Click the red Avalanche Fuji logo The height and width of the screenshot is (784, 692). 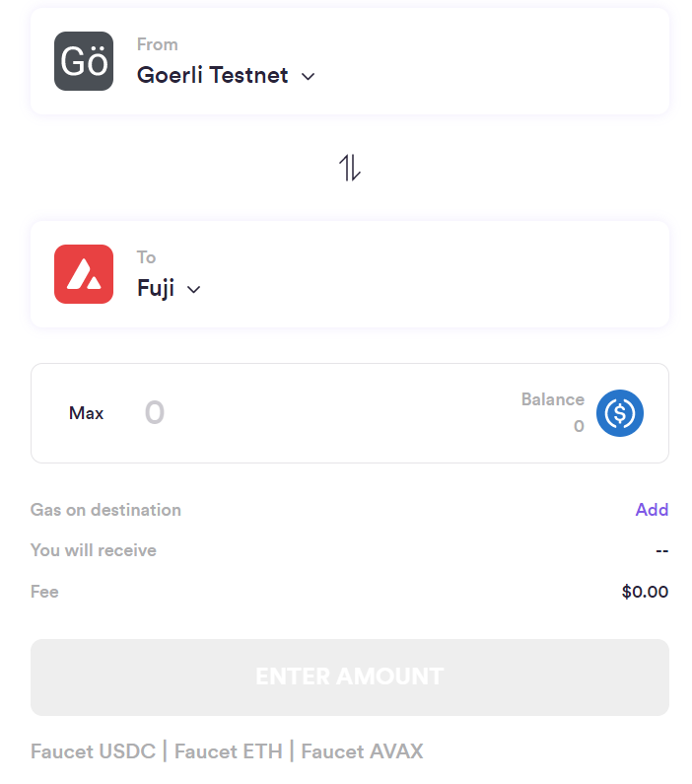84,274
